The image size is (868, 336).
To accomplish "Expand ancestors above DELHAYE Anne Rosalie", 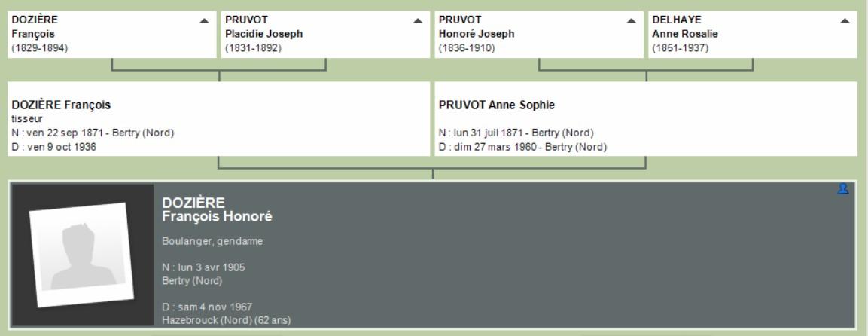I will click(845, 21).
